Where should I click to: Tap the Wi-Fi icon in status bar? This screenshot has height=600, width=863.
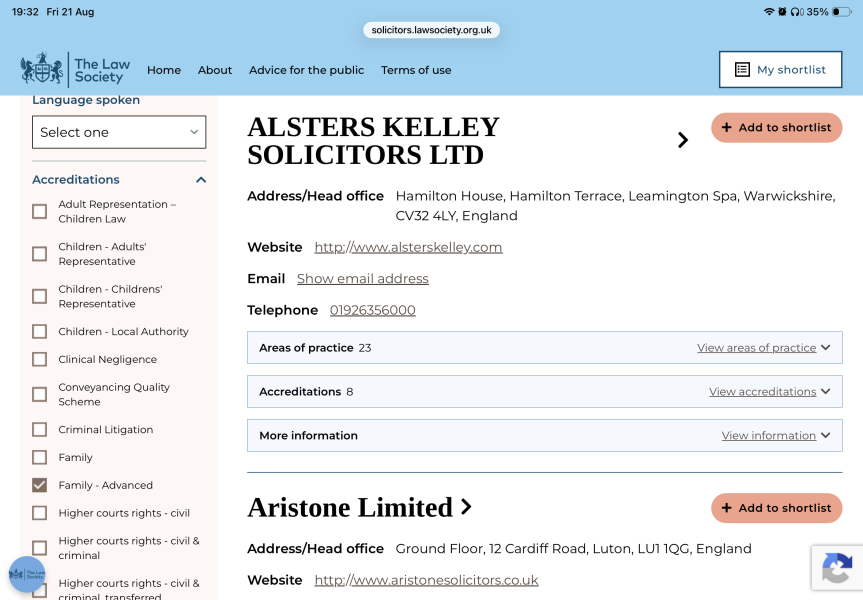pyautogui.click(x=768, y=12)
